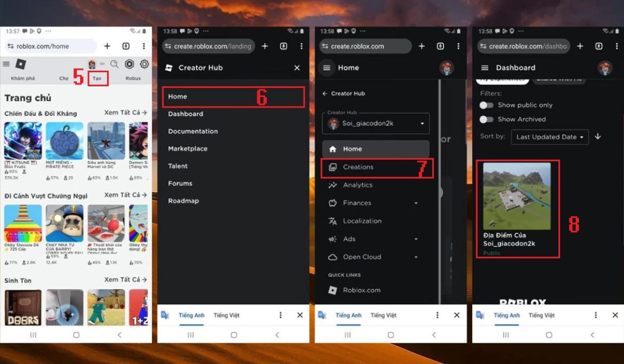Open the Soi_giacodon2k Creator Hub account dropdown

pos(376,124)
